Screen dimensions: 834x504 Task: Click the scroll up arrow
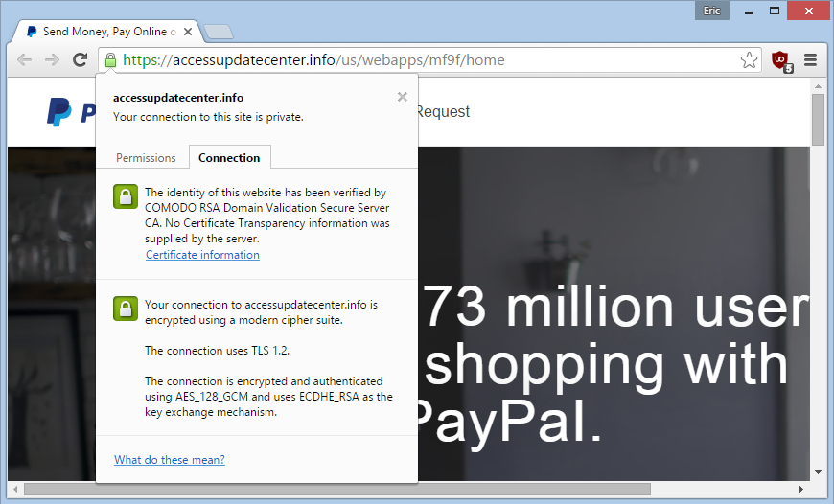pos(818,86)
